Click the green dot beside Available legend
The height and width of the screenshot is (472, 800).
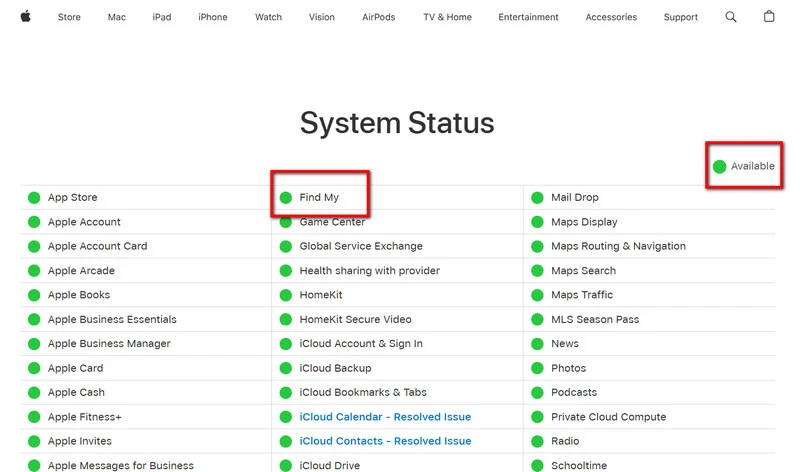(719, 166)
